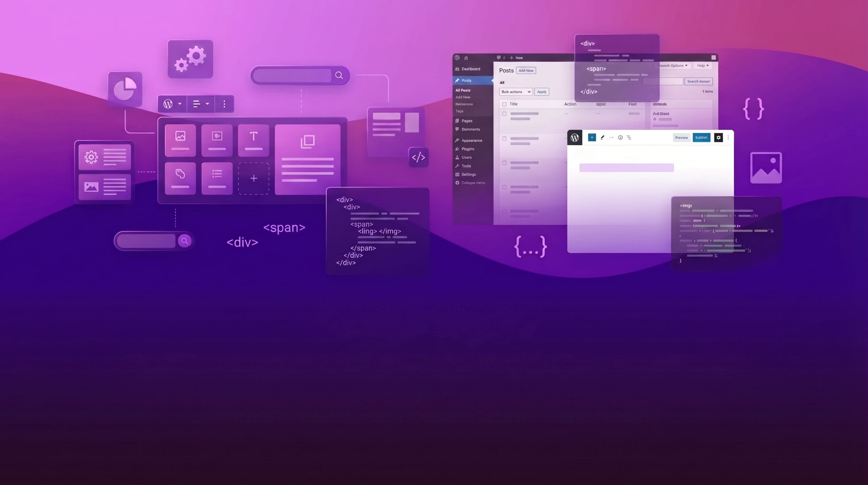The image size is (868, 485).
Task: Click the Action column header
Action: coord(570,104)
